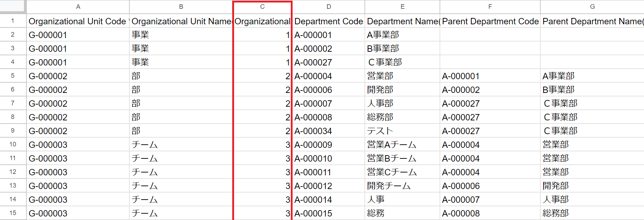
Task: Click the highlighted column C header
Action: click(262, 7)
